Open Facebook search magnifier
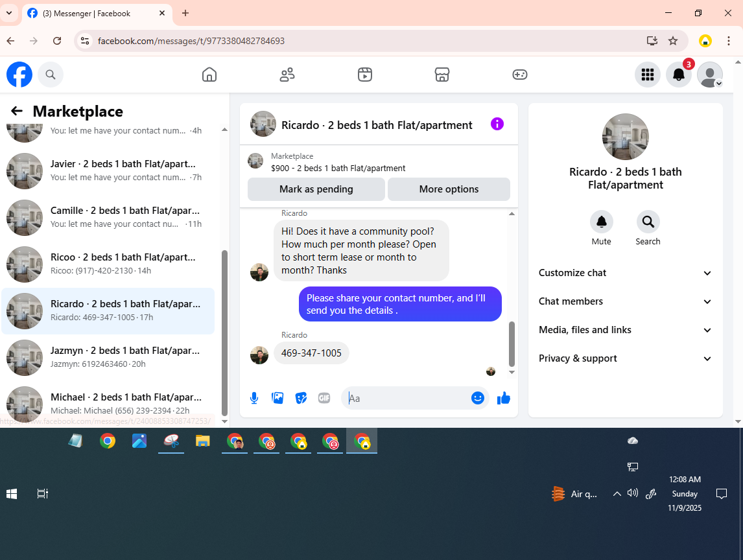This screenshot has width=743, height=560. point(50,75)
